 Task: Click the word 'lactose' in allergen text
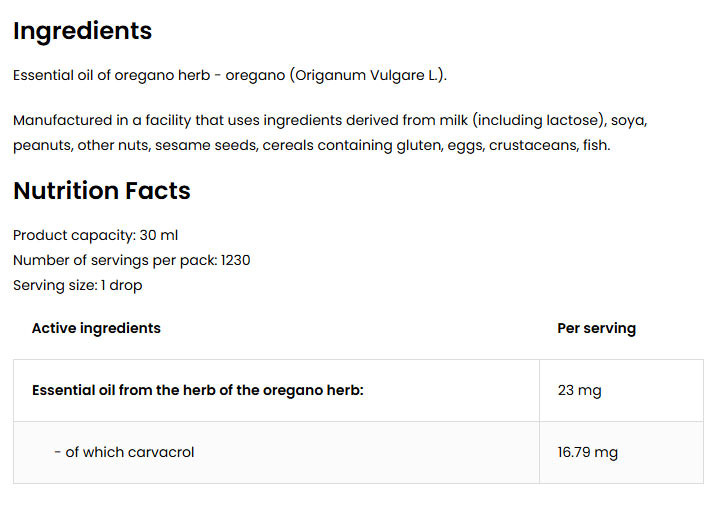pyautogui.click(x=574, y=120)
